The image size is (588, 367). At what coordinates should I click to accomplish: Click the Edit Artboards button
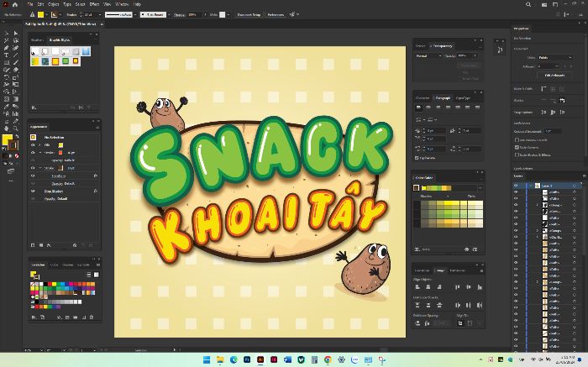(554, 75)
